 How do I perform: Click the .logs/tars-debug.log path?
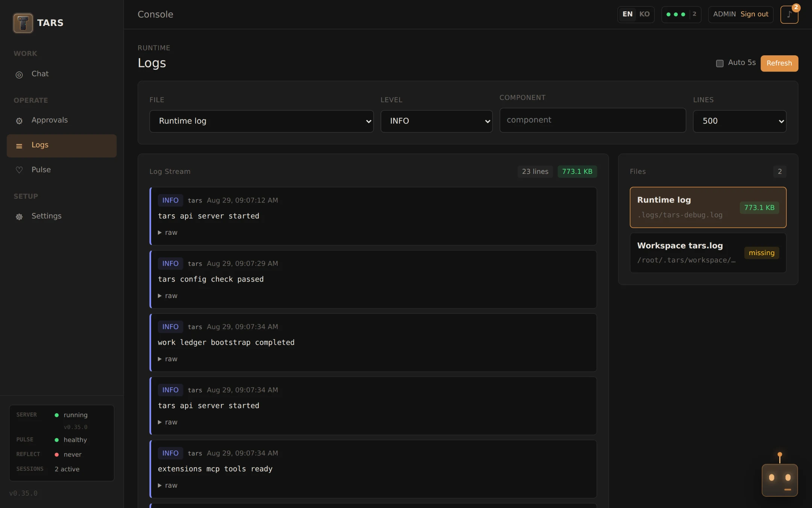pos(680,215)
